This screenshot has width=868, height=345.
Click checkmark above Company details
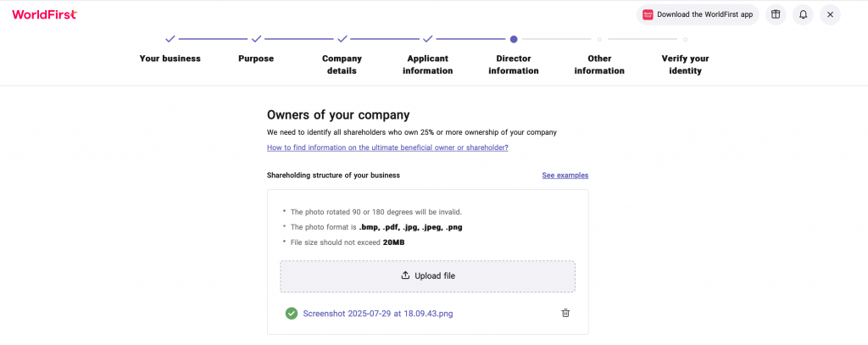click(x=342, y=39)
